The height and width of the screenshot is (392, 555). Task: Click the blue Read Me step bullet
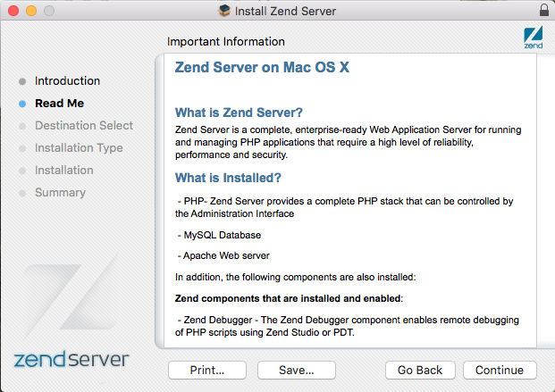coord(22,104)
